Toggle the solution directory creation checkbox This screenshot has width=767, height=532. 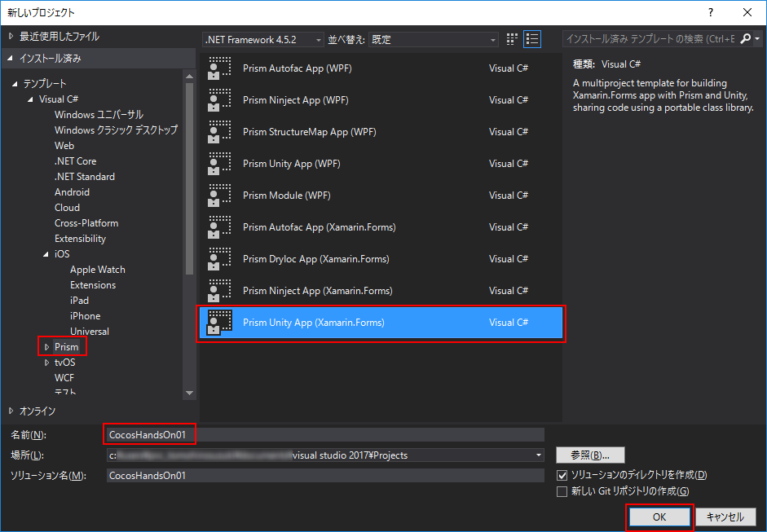(562, 475)
